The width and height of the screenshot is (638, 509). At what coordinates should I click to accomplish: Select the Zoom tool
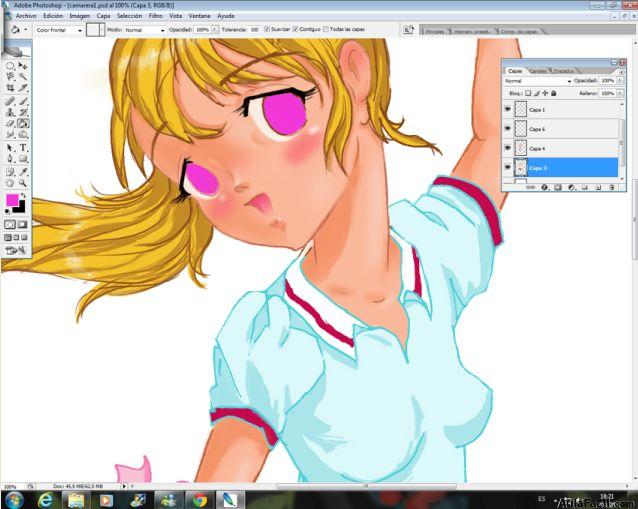(23, 183)
